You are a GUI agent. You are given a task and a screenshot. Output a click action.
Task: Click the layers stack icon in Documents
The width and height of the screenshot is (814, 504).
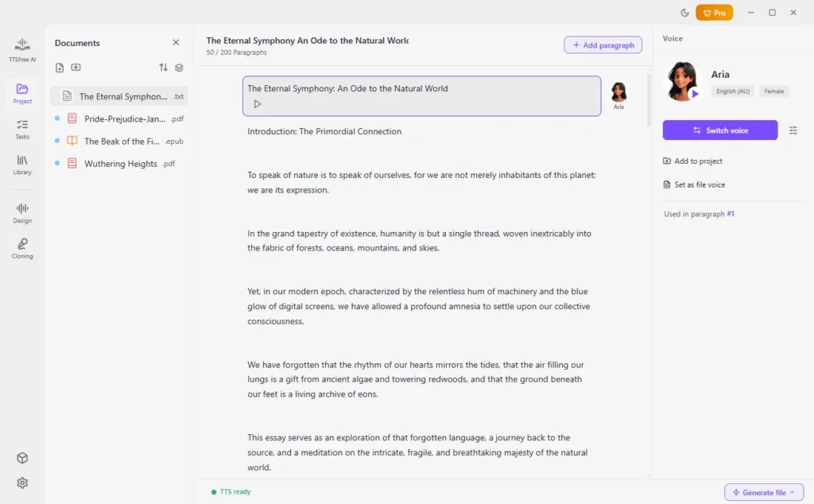pos(179,68)
